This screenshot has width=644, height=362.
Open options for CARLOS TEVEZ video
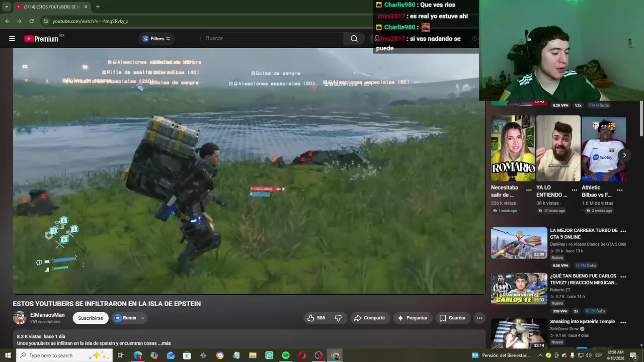(x=623, y=277)
